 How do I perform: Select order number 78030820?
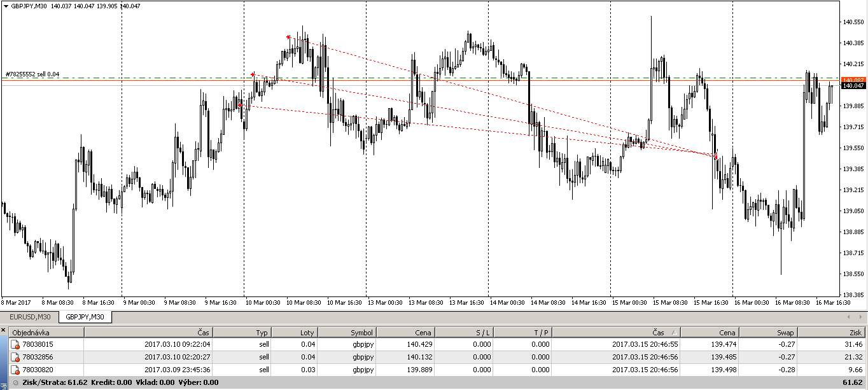38,369
